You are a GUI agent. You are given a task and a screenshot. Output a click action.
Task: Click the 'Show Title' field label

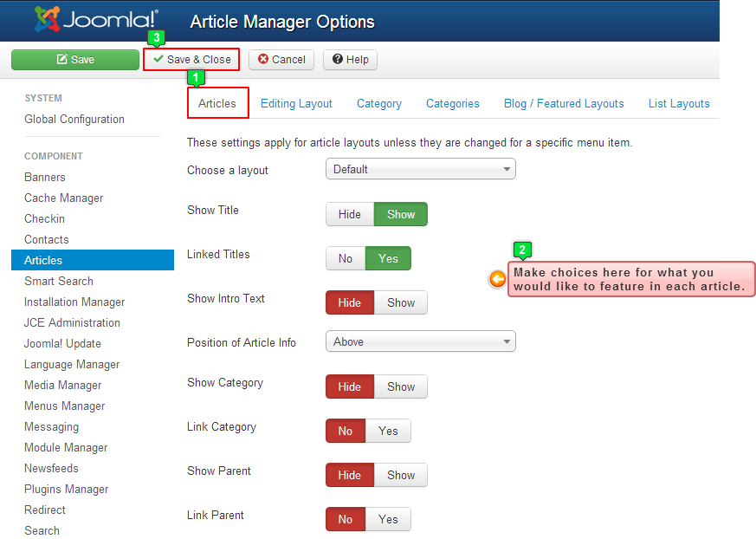pos(213,210)
